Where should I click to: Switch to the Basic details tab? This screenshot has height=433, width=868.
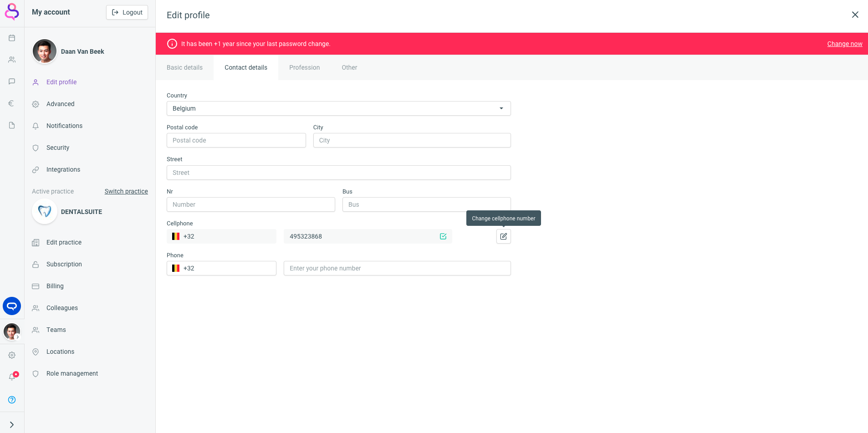(x=184, y=67)
